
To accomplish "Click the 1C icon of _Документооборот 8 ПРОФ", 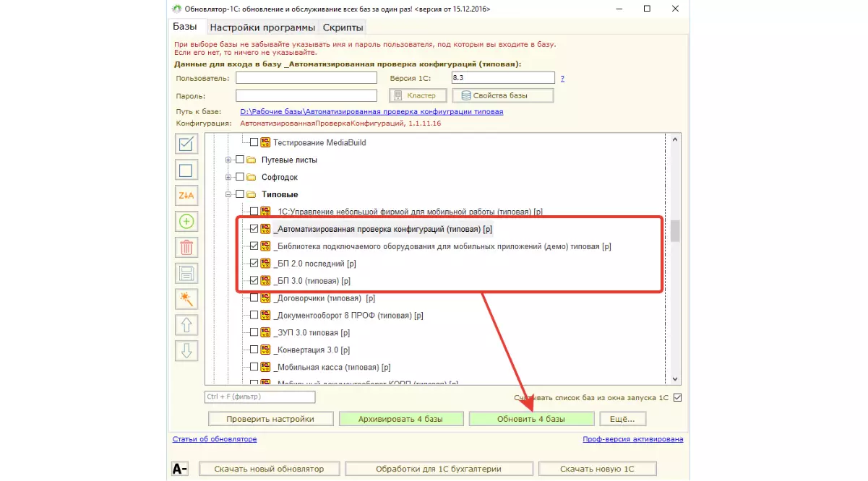I will pyautogui.click(x=265, y=316).
